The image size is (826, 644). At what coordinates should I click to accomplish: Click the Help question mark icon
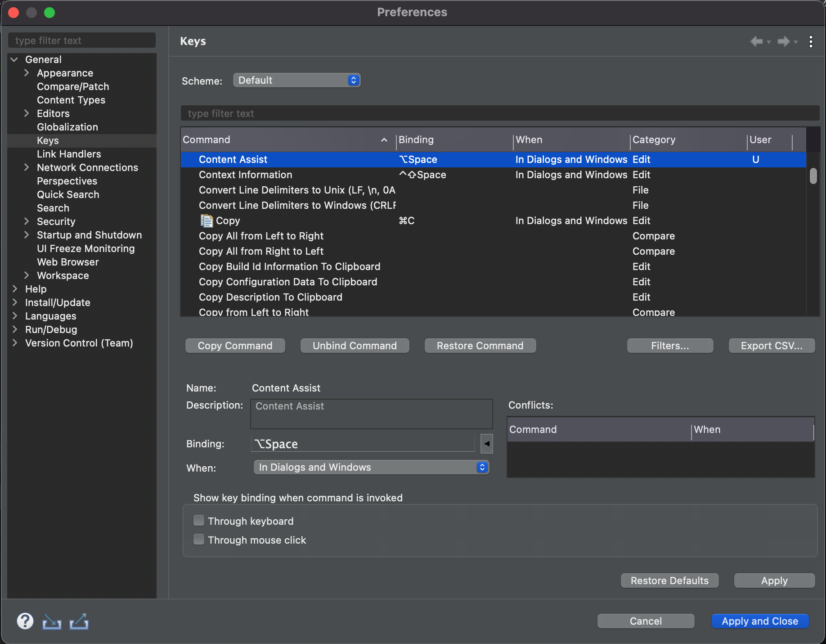(x=25, y=621)
